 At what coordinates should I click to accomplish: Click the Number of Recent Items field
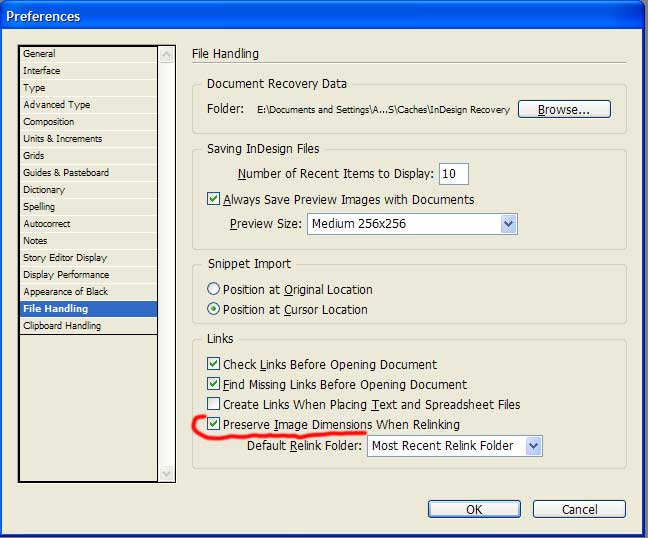453,174
